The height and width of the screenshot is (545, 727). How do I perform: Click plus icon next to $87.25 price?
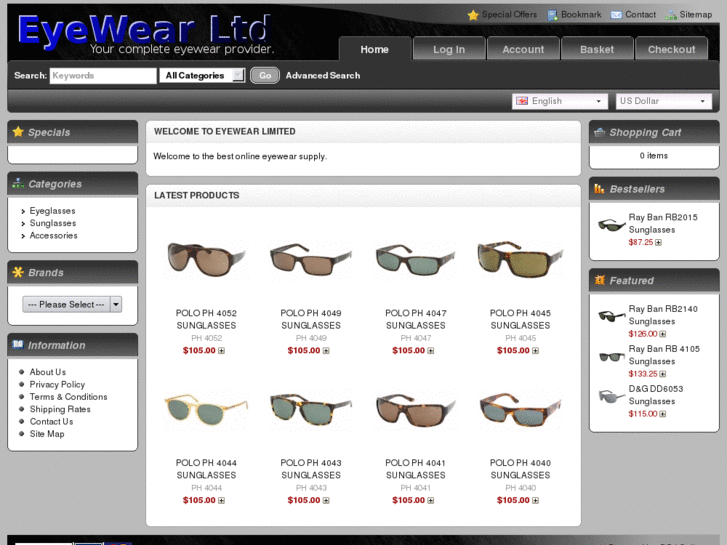658,243
